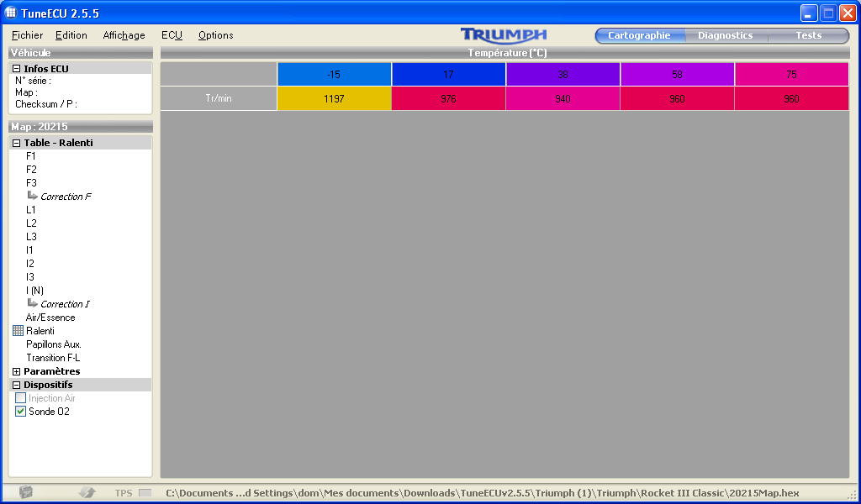Select the F2 table
The width and height of the screenshot is (861, 504).
31,170
